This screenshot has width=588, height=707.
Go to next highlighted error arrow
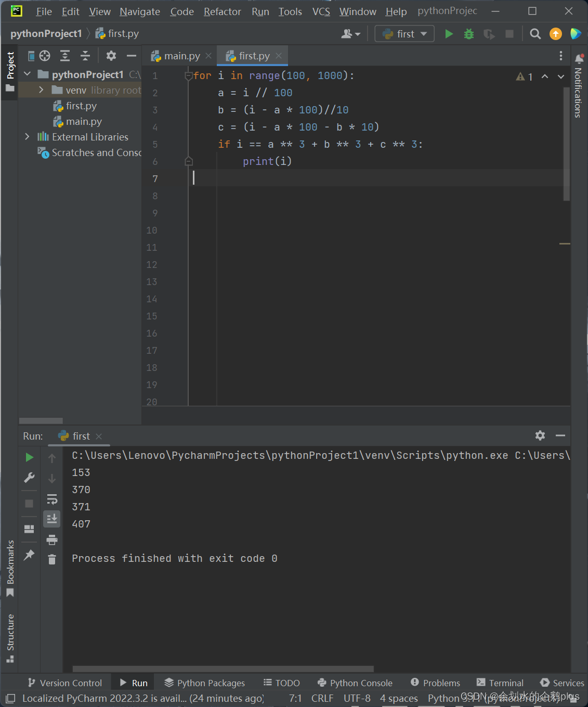[561, 76]
